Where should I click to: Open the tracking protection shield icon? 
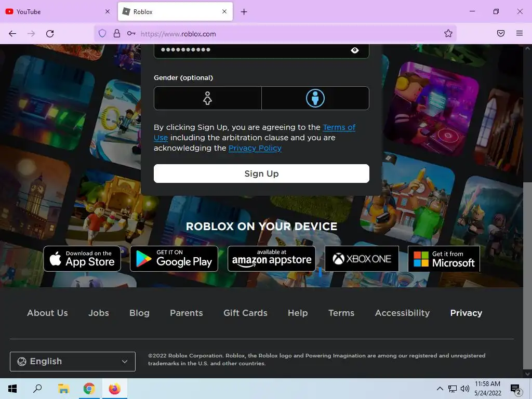click(x=102, y=33)
